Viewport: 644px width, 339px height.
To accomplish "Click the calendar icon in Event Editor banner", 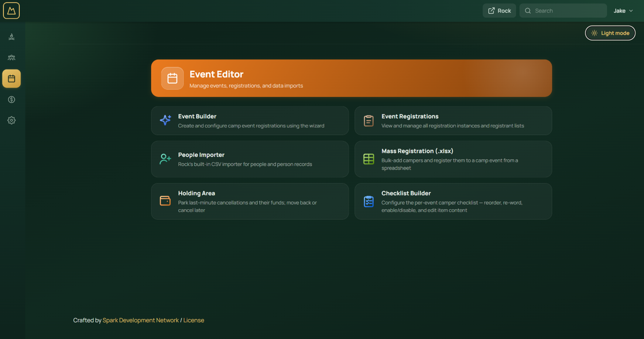I will [x=172, y=78].
